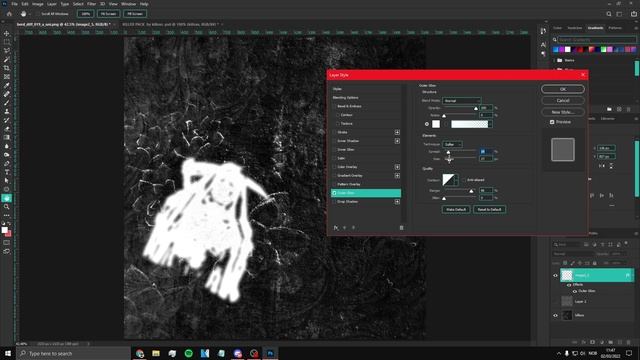The height and width of the screenshot is (360, 640).
Task: Click OK in Layer Style dialog
Action: coord(563,89)
